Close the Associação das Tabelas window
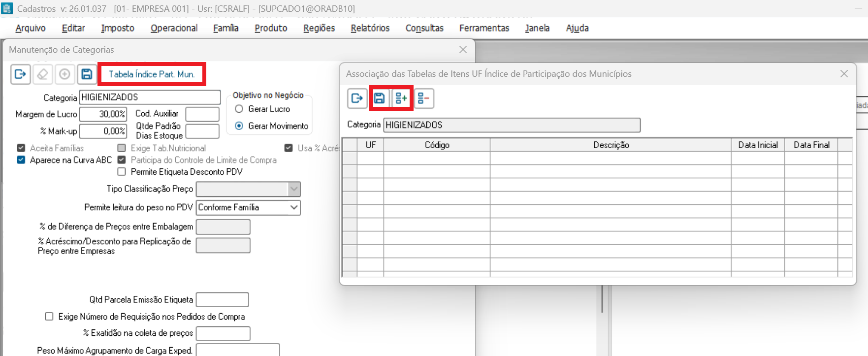Image resolution: width=868 pixels, height=356 pixels. (x=844, y=73)
